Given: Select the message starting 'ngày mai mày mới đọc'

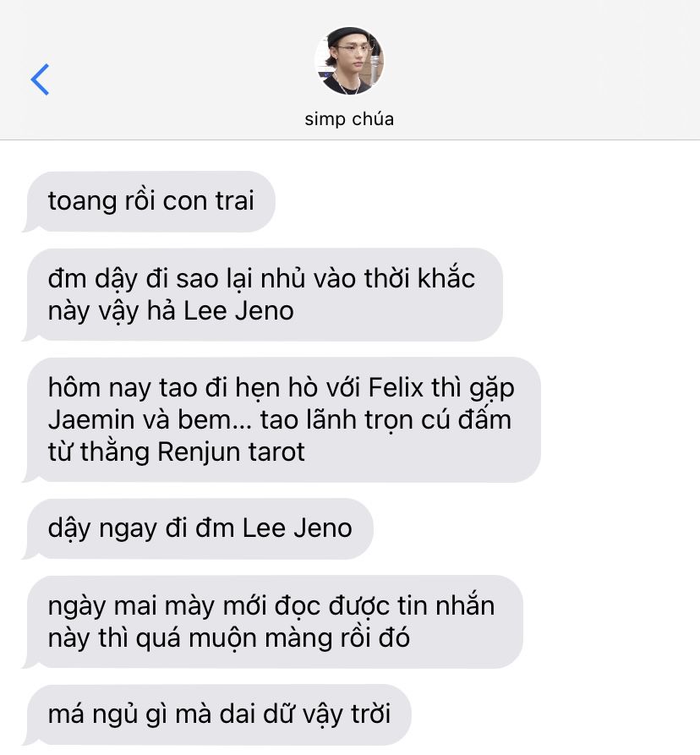Looking at the screenshot, I should pyautogui.click(x=272, y=621).
